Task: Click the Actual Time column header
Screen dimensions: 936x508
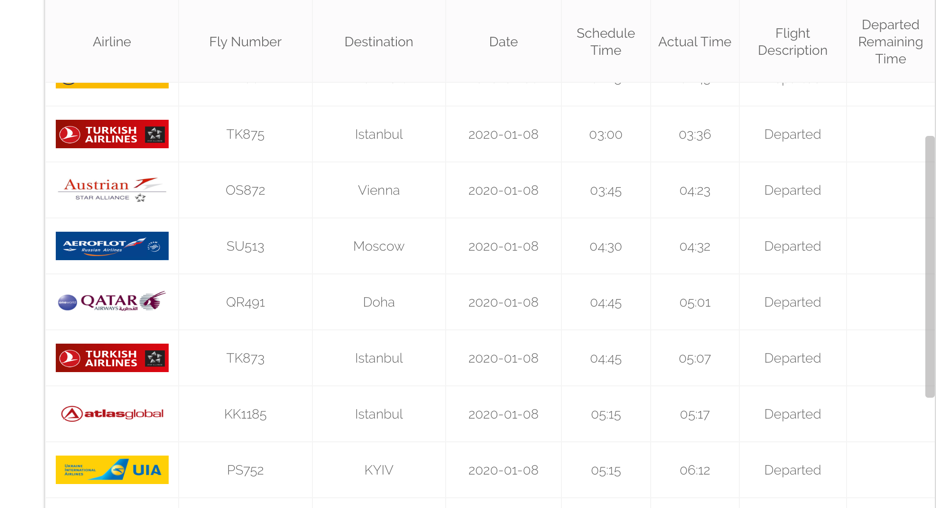Action: point(694,42)
